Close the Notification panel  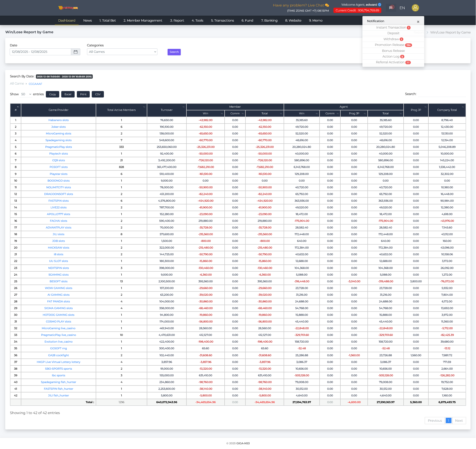pos(418,22)
